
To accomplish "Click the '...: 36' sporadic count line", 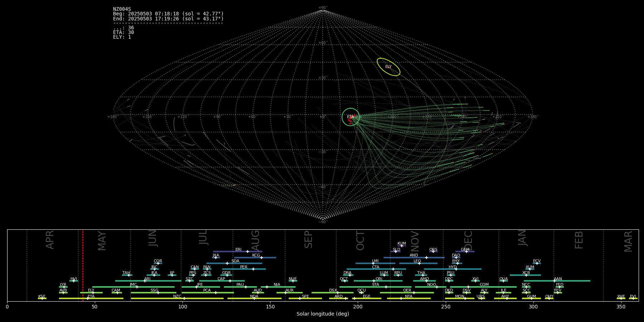I will (x=123, y=28).
